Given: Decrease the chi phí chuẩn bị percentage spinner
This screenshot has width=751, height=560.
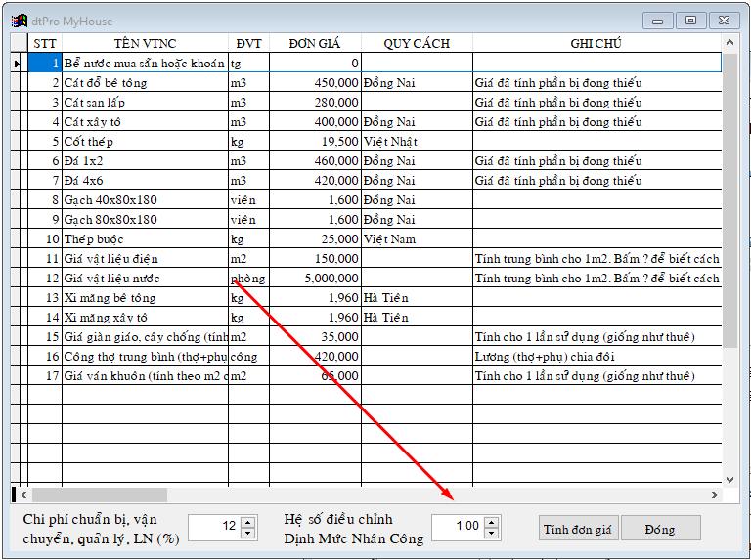Looking at the screenshot, I should click(x=247, y=534).
